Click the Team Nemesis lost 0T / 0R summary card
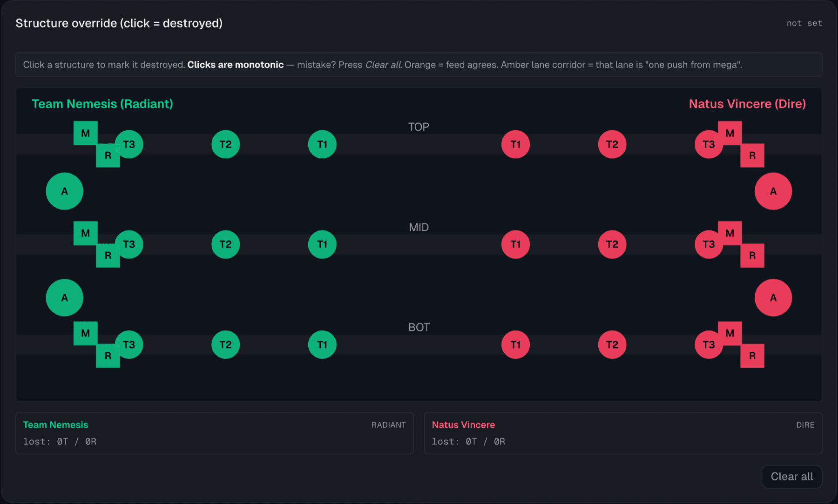Image resolution: width=838 pixels, height=504 pixels. pyautogui.click(x=215, y=433)
